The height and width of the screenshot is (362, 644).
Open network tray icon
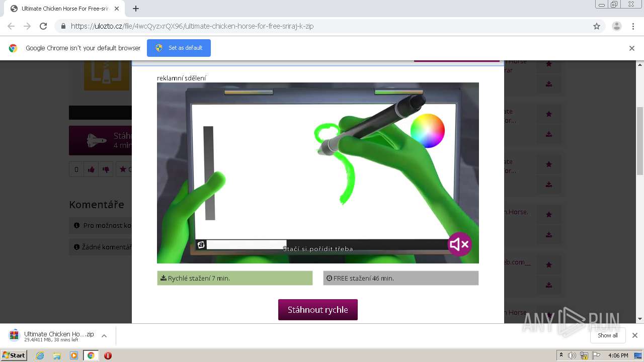[584, 355]
